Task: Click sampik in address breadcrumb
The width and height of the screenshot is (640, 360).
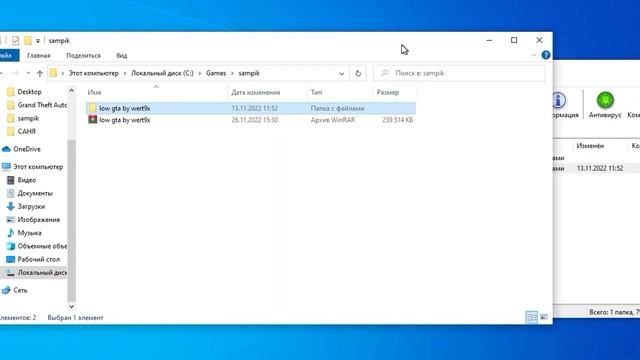Action: (x=249, y=73)
